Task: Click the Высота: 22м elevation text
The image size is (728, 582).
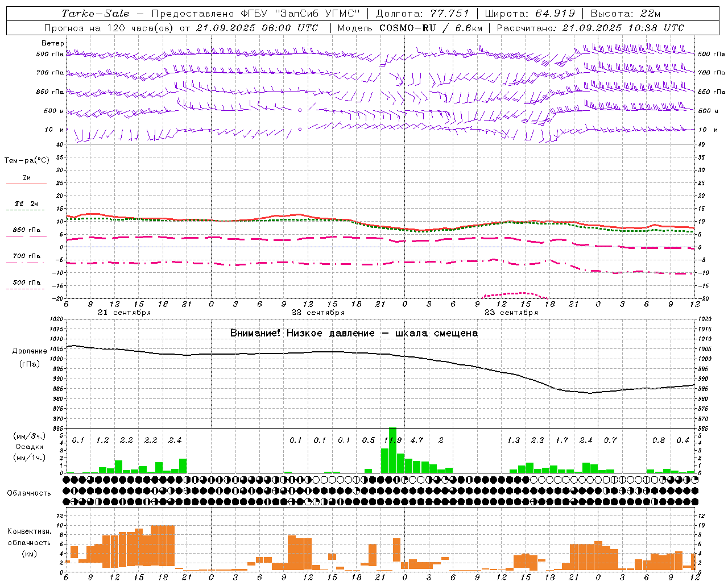Action: (626, 14)
